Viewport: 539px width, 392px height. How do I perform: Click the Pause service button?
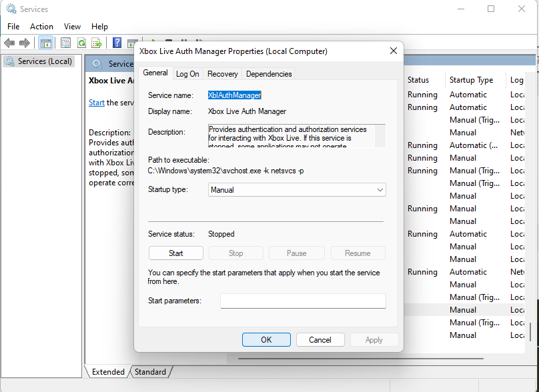297,253
